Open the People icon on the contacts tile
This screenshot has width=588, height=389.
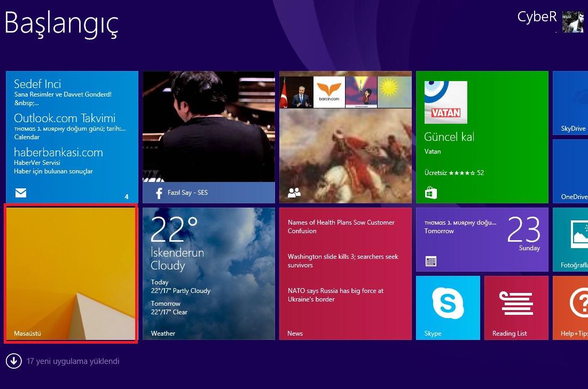coord(294,193)
